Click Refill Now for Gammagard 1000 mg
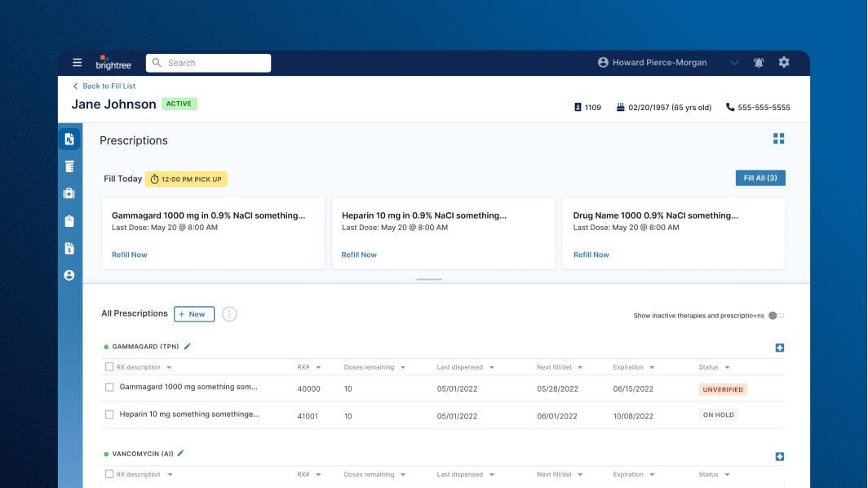 click(x=130, y=255)
